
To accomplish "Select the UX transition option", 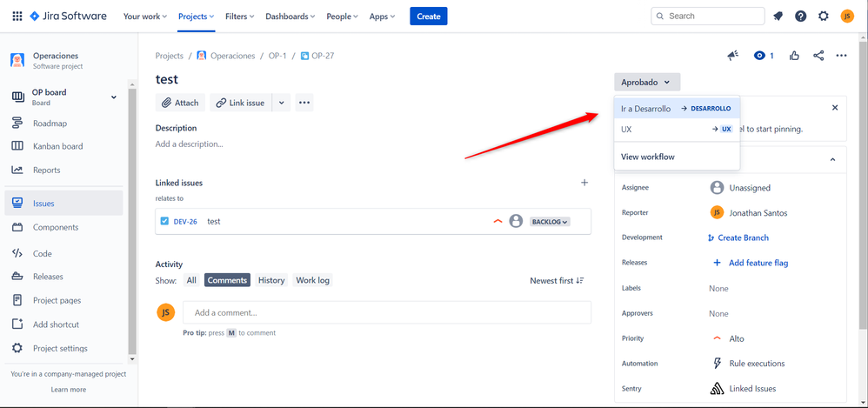I will [x=677, y=129].
